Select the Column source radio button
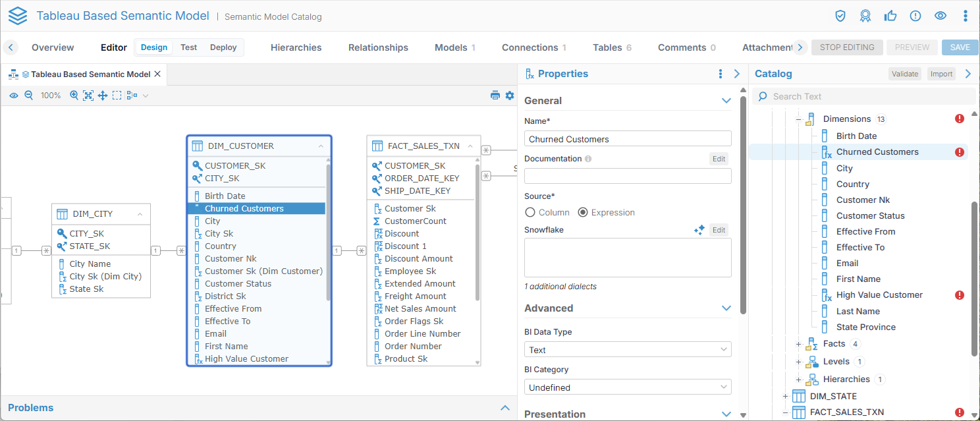 530,213
